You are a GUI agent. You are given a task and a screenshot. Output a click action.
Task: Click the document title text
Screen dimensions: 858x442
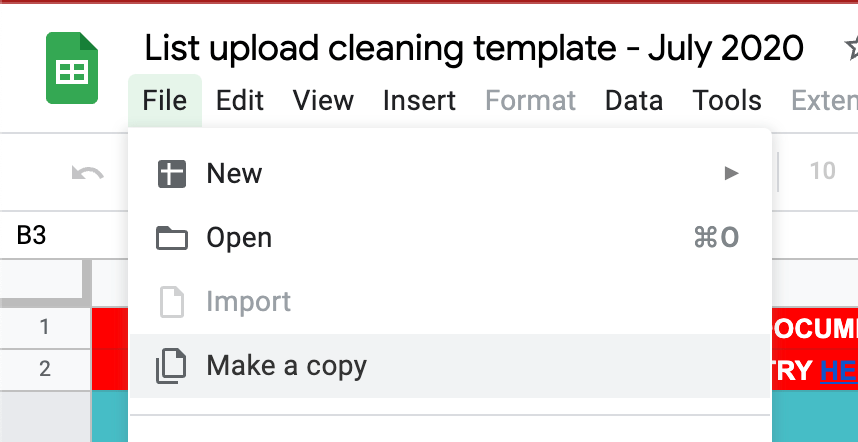coord(474,48)
